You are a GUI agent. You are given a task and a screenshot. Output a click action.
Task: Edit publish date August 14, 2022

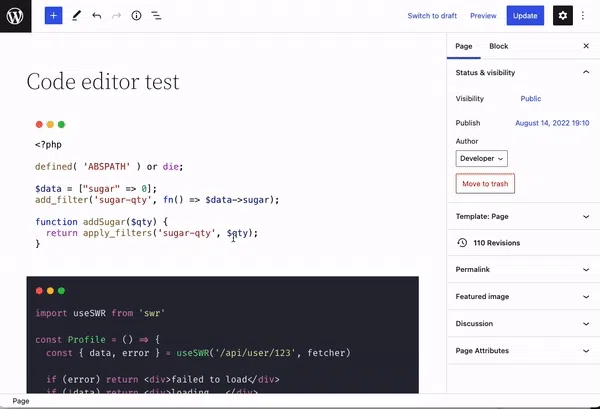(x=552, y=123)
